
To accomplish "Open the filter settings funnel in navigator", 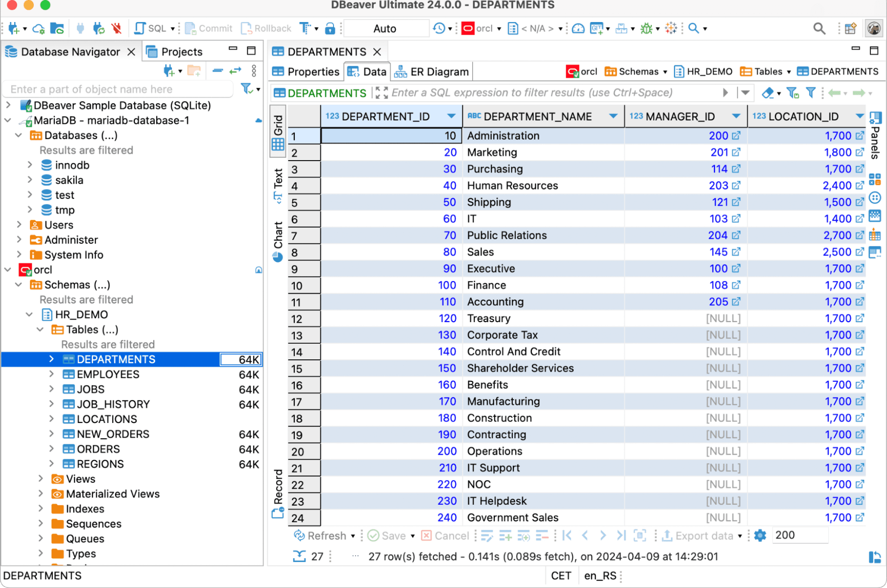I will (247, 89).
